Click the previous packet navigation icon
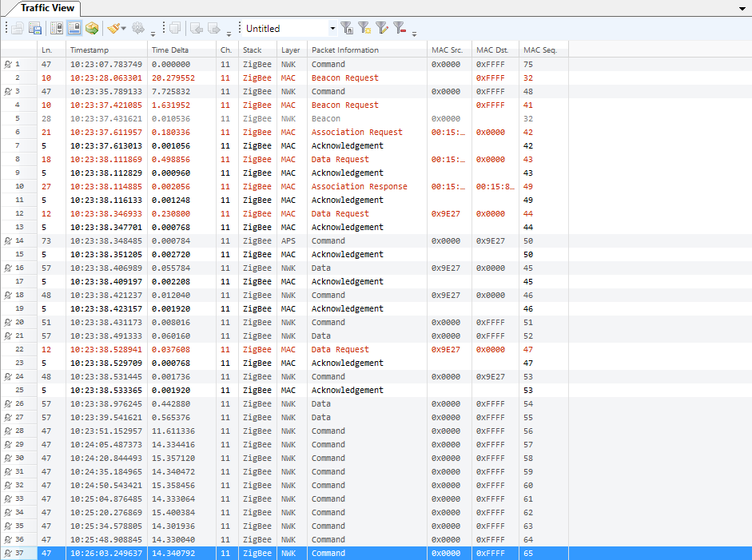752x560 pixels. tap(197, 28)
